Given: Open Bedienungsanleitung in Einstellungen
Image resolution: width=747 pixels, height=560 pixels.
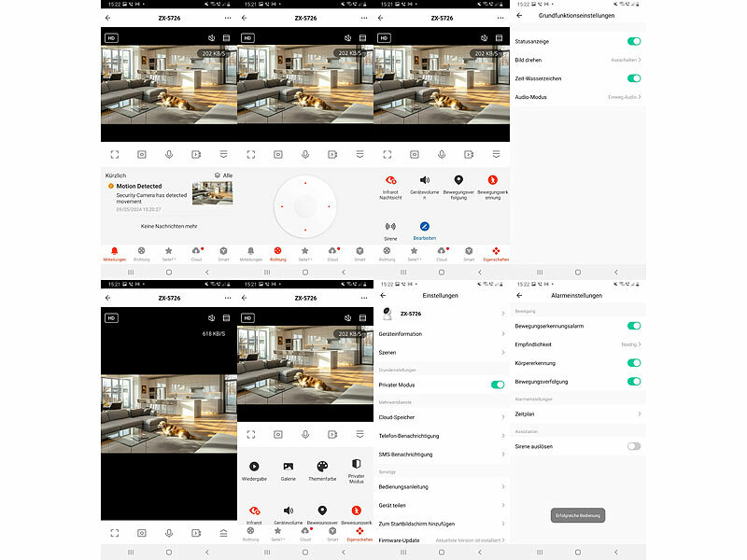Looking at the screenshot, I should point(442,486).
